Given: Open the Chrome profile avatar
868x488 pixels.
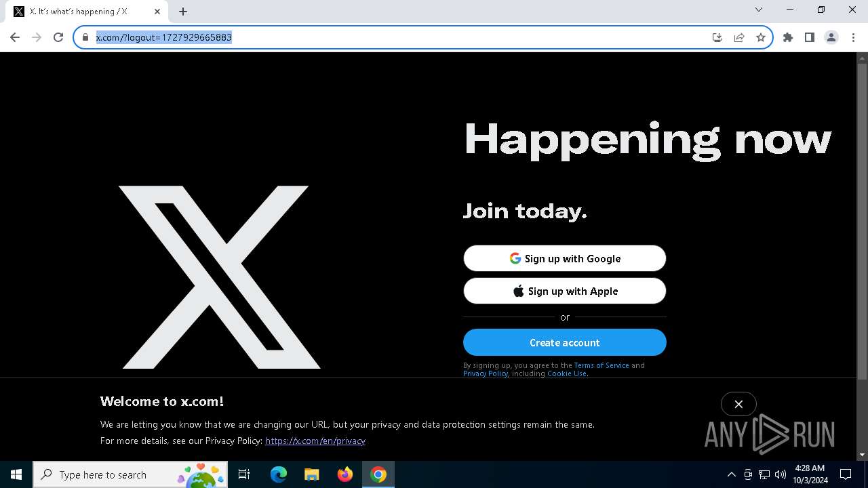Looking at the screenshot, I should click(x=831, y=37).
